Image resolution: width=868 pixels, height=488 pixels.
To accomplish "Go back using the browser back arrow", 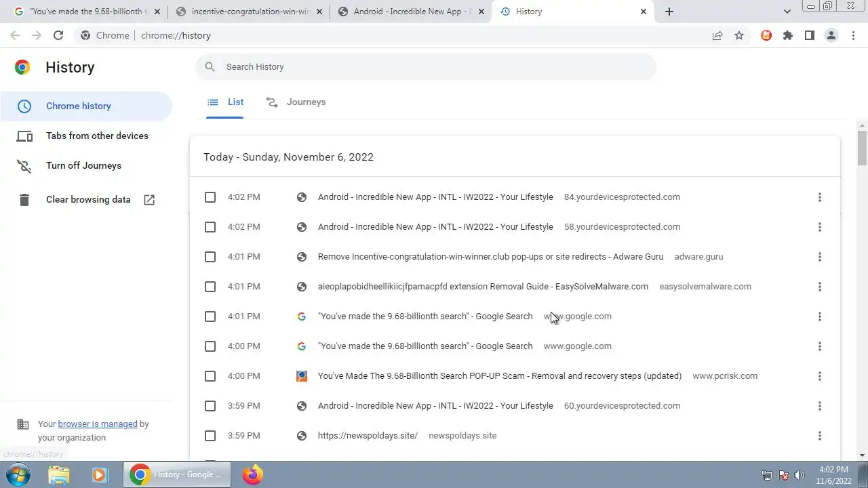I will 15,35.
